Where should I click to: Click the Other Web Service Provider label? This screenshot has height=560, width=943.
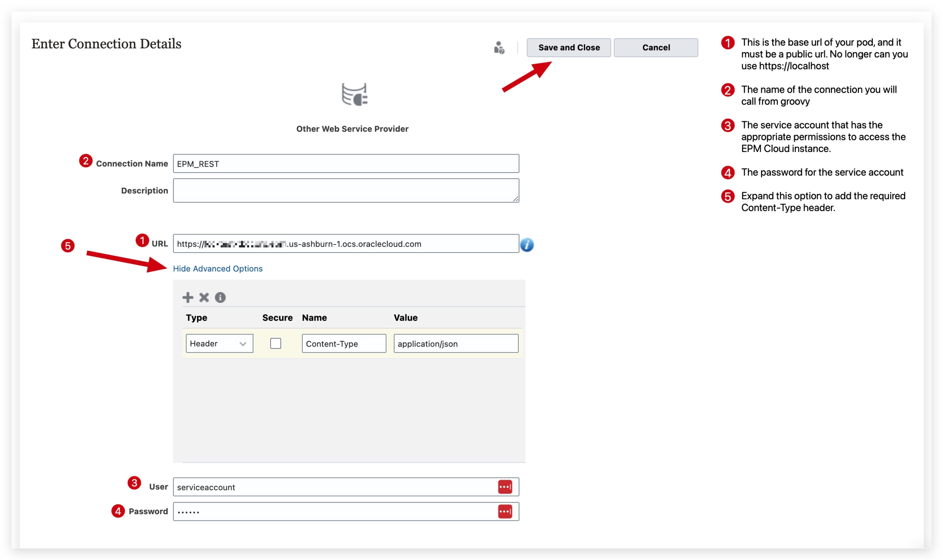(352, 129)
